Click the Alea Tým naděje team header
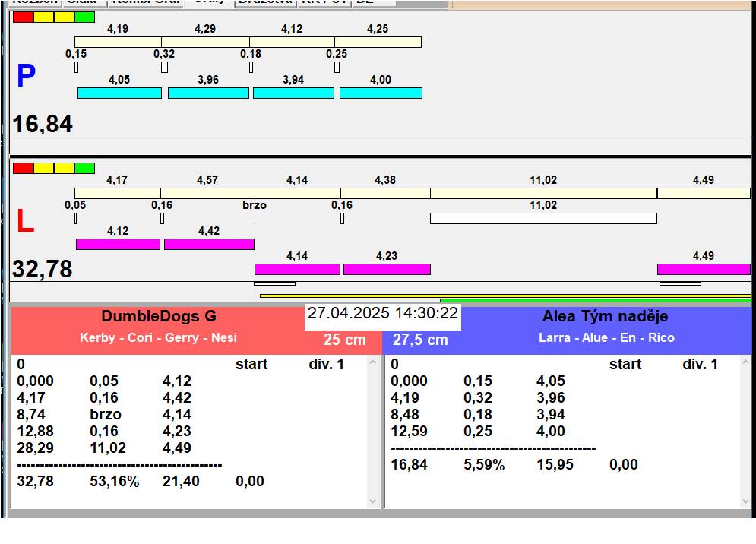Screen dimensions: 756x544 pyautogui.click(x=605, y=317)
